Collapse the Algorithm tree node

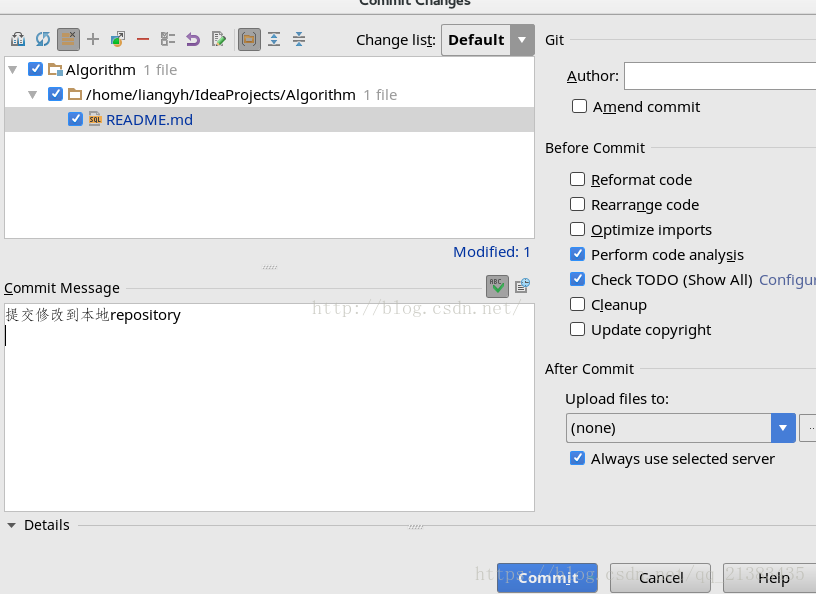14,69
